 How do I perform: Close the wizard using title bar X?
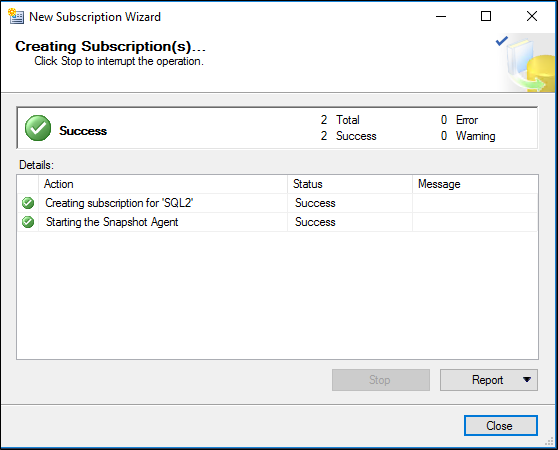[532, 16]
